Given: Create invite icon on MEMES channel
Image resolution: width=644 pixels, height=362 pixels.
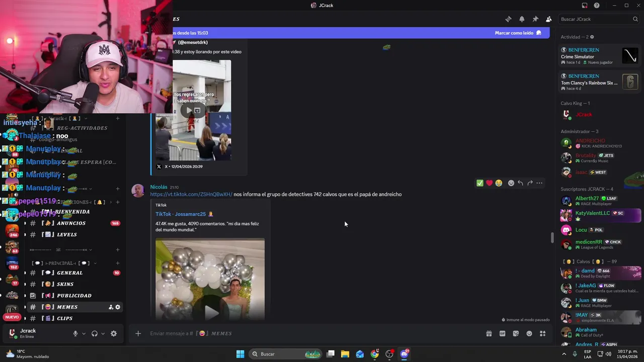Looking at the screenshot, I should coord(111,307).
